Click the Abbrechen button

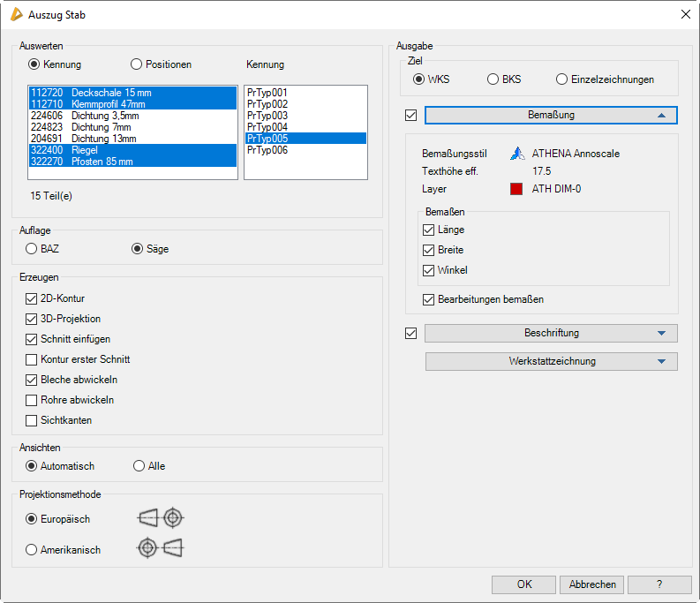point(591,584)
